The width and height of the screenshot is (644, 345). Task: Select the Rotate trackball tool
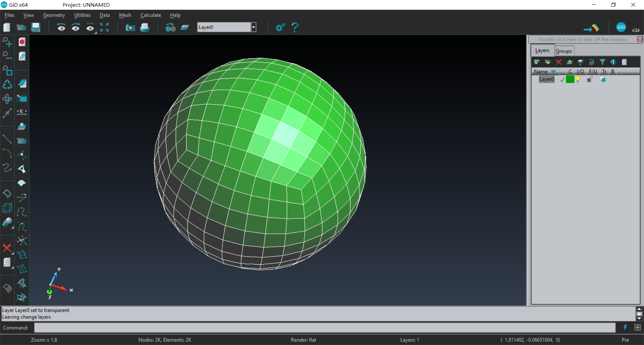[7, 99]
